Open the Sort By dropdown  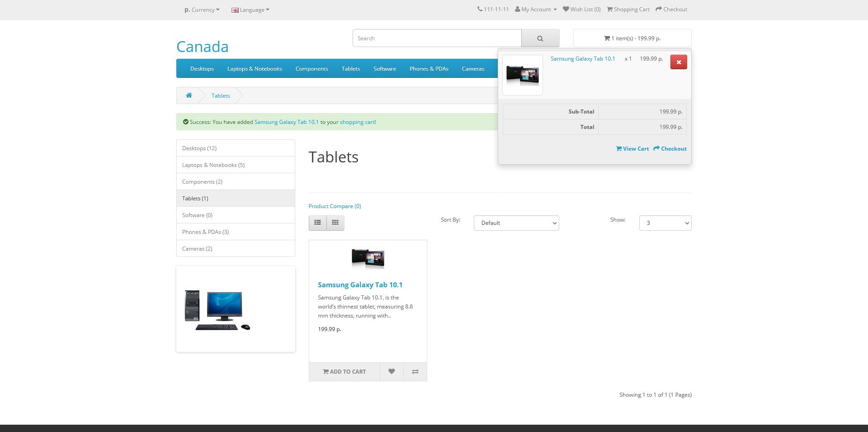pyautogui.click(x=516, y=223)
